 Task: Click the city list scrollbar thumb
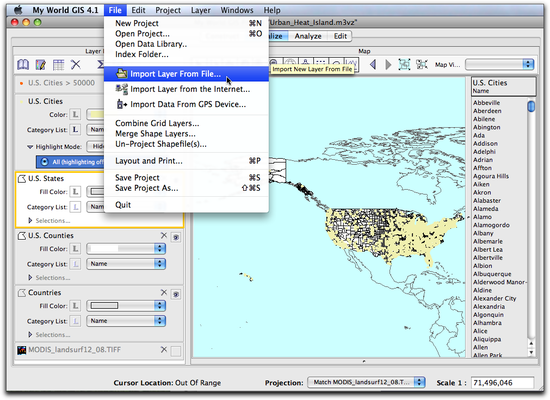click(x=531, y=106)
